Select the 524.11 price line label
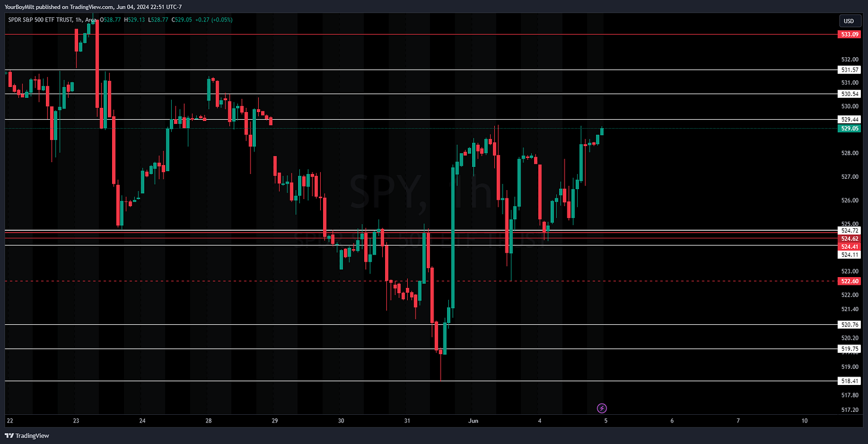Image resolution: width=868 pixels, height=444 pixels. (x=849, y=255)
